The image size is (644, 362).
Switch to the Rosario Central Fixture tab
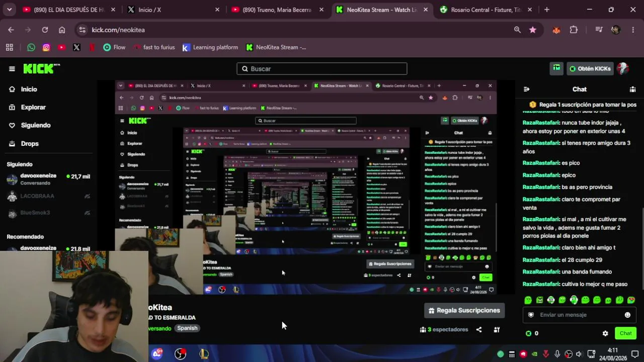pos(486,10)
